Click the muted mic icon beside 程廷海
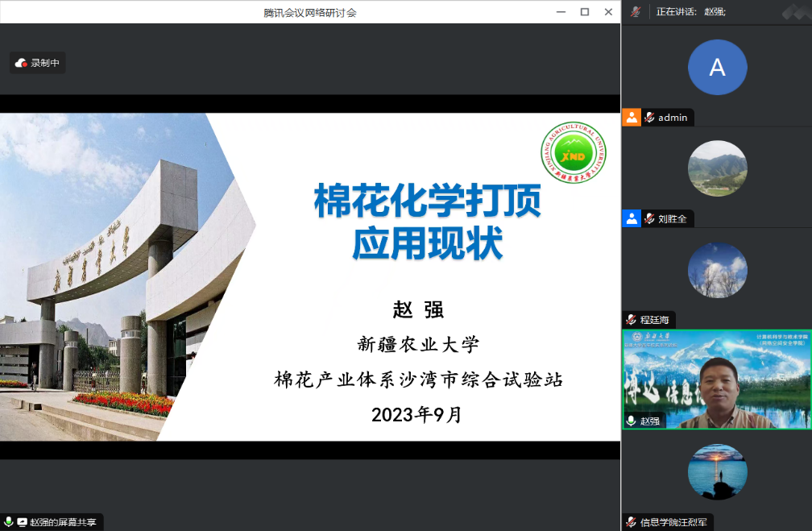Viewport: 812px width, 531px height. 632,320
